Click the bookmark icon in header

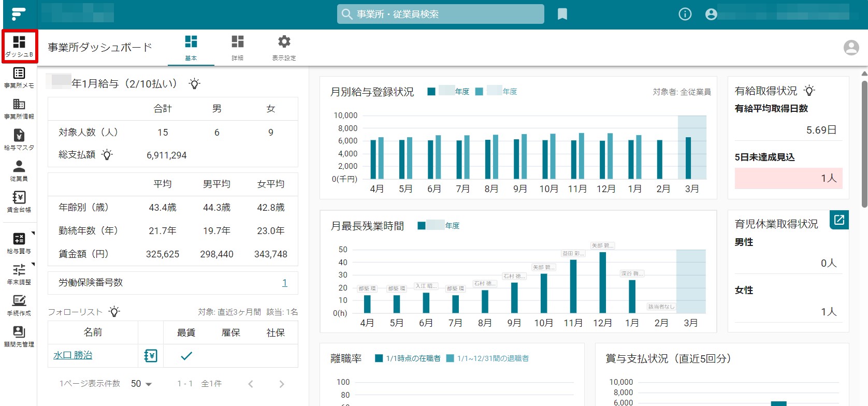coord(562,14)
